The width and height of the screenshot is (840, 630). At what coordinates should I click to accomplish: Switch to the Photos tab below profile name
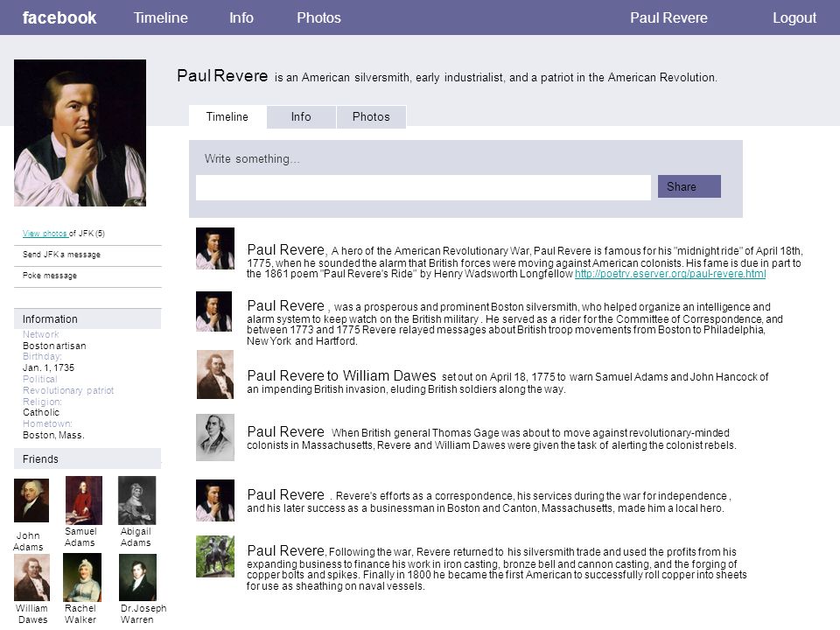click(x=371, y=116)
